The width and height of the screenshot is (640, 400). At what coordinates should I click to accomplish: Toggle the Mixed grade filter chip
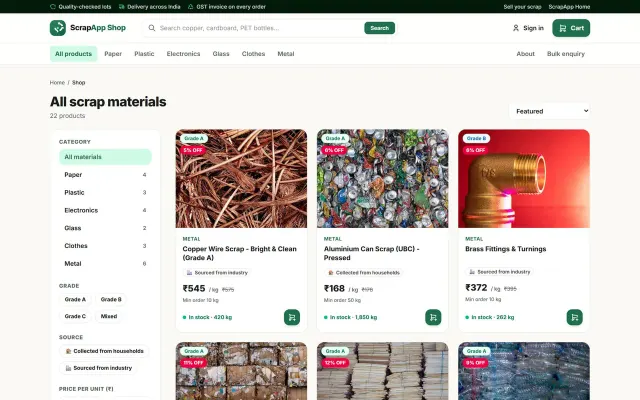(x=109, y=316)
